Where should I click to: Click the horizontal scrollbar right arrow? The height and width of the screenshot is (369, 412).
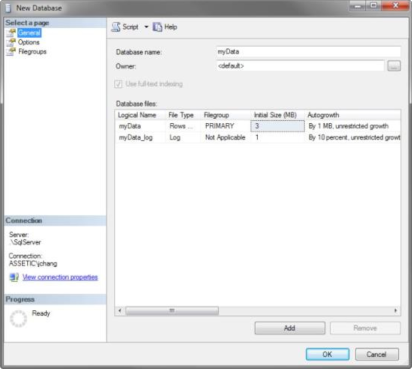click(x=396, y=311)
